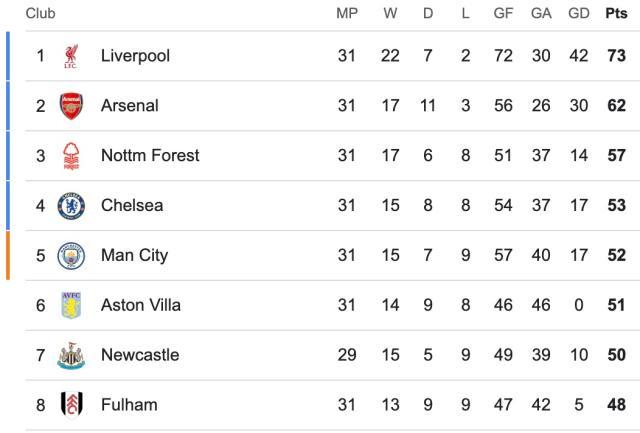Click the Aston Villa crest icon
Viewport: 640px width, 433px height.
(x=71, y=305)
